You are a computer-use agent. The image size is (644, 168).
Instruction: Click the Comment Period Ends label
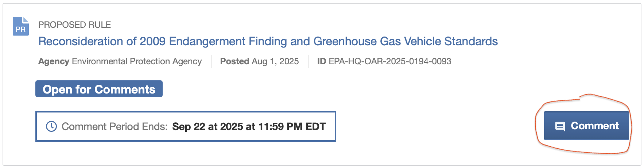point(115,126)
